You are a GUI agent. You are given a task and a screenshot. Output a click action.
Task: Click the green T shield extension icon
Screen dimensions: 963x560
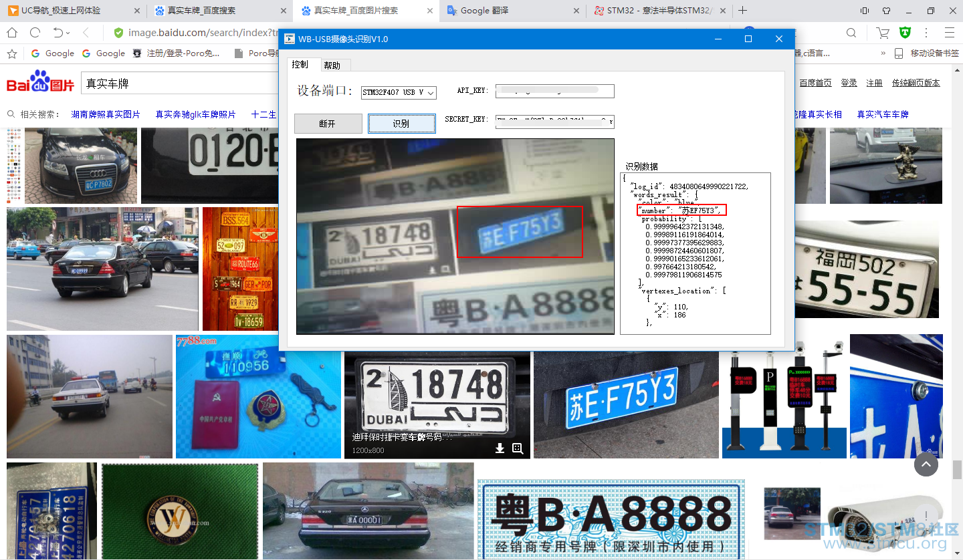[904, 33]
